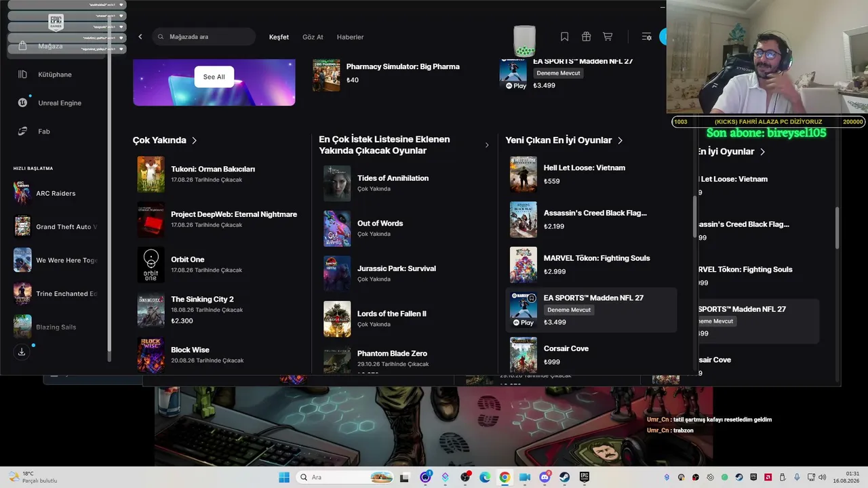868x488 pixels.
Task: Open the Jurassic Park: Survival title
Action: (x=397, y=268)
